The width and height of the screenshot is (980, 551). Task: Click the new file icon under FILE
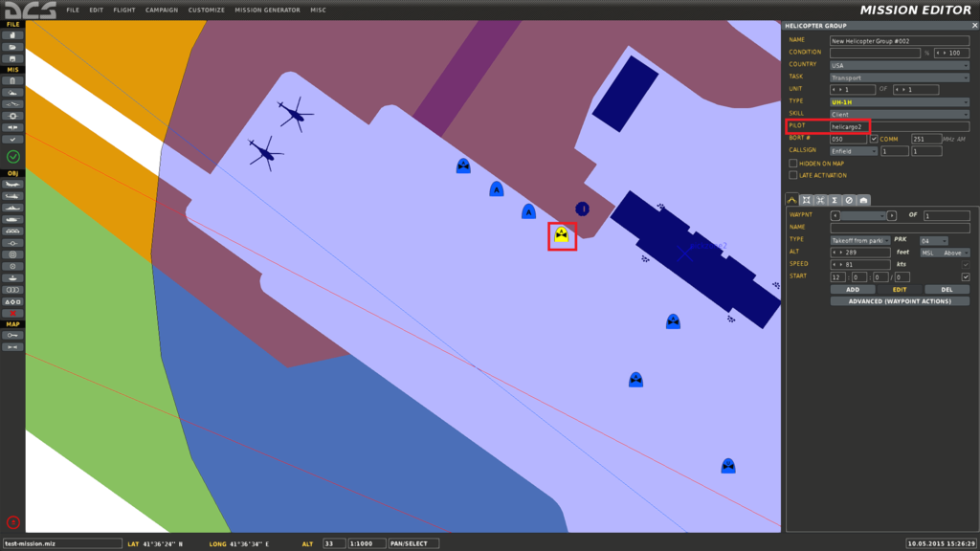(x=13, y=35)
